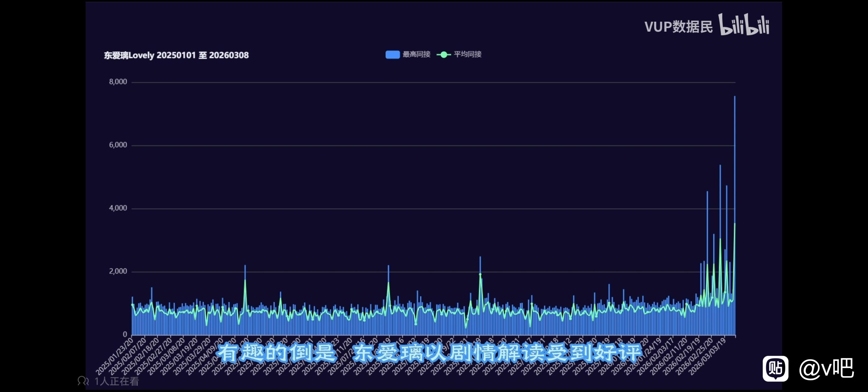Click the 6,000 y-axis label
The image size is (868, 392).
(118, 145)
